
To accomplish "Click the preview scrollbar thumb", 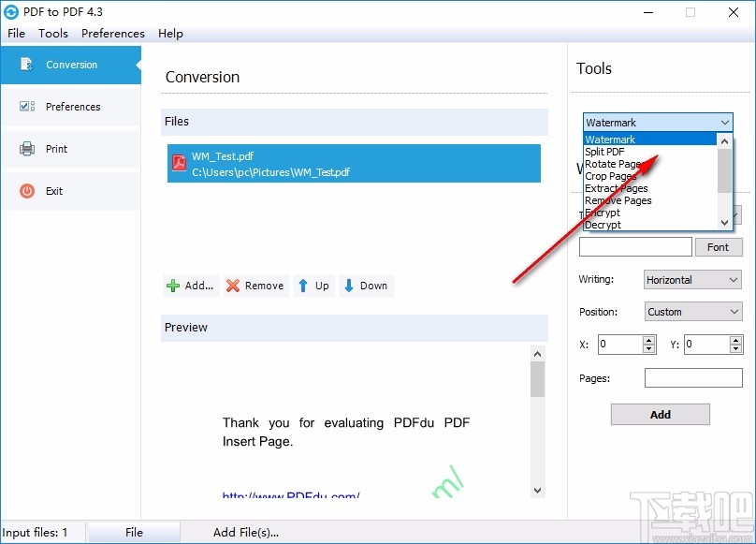I will [538, 379].
